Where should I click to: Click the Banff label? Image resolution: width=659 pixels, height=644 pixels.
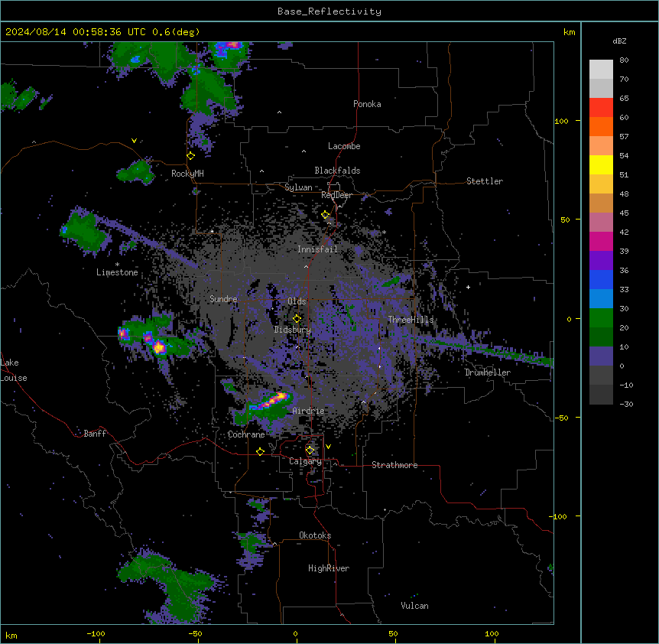pyautogui.click(x=95, y=434)
